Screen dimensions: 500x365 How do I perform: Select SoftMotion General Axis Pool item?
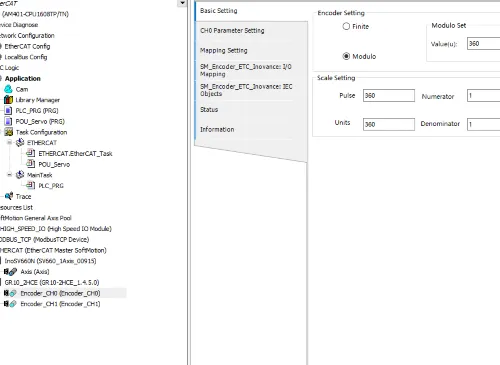(36, 218)
